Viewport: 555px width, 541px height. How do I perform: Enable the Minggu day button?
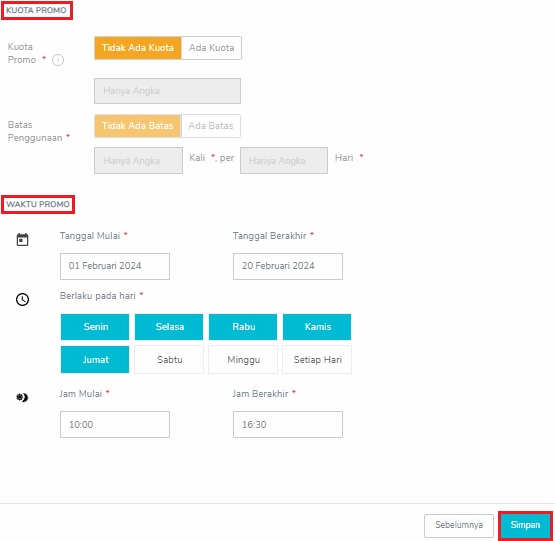(x=243, y=360)
